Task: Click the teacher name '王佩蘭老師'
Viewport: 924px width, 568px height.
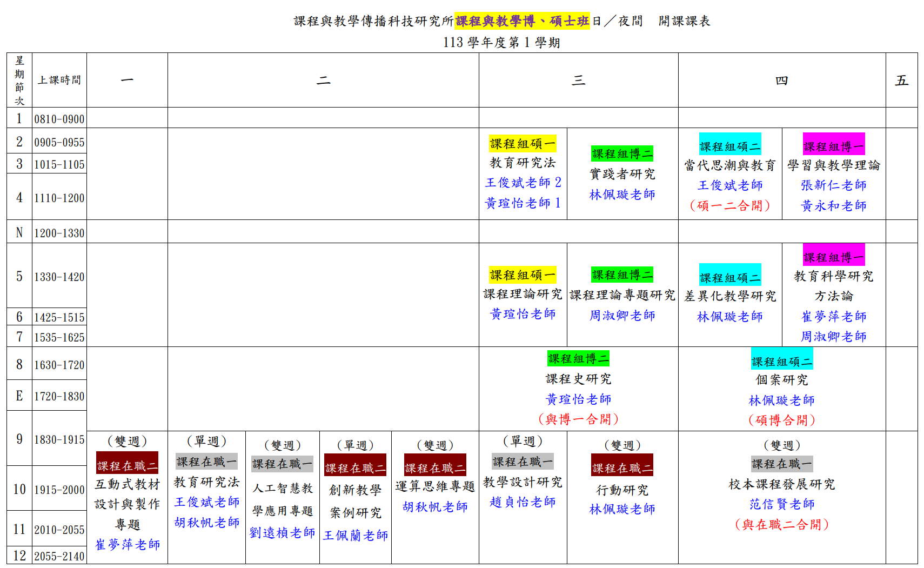Action: tap(356, 536)
